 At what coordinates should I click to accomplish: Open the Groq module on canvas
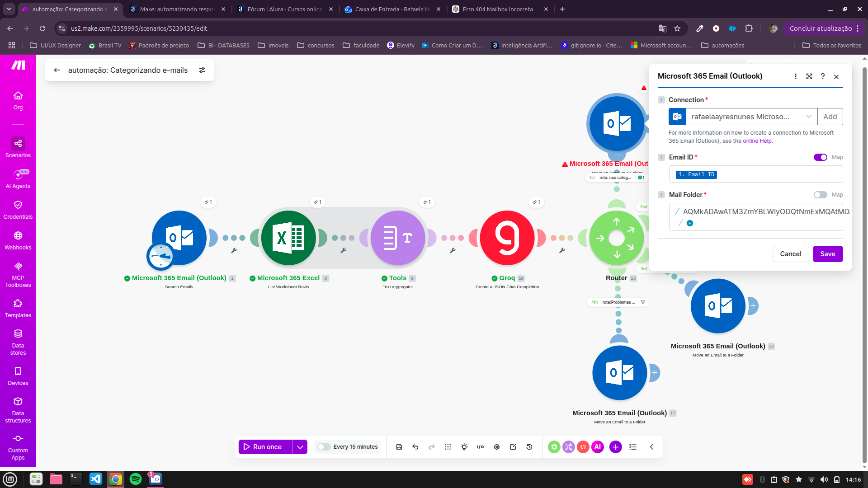tap(507, 238)
